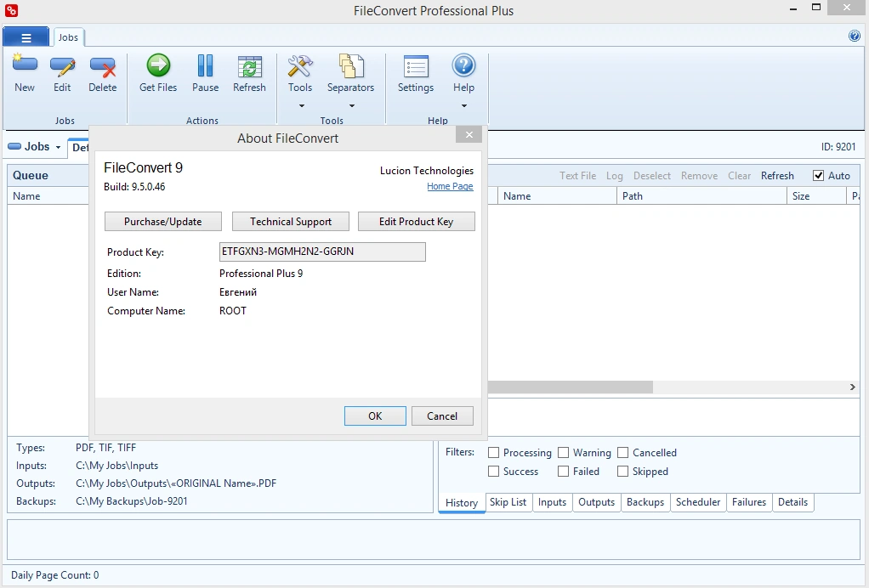Sort the Queue by Name column

pos(48,196)
